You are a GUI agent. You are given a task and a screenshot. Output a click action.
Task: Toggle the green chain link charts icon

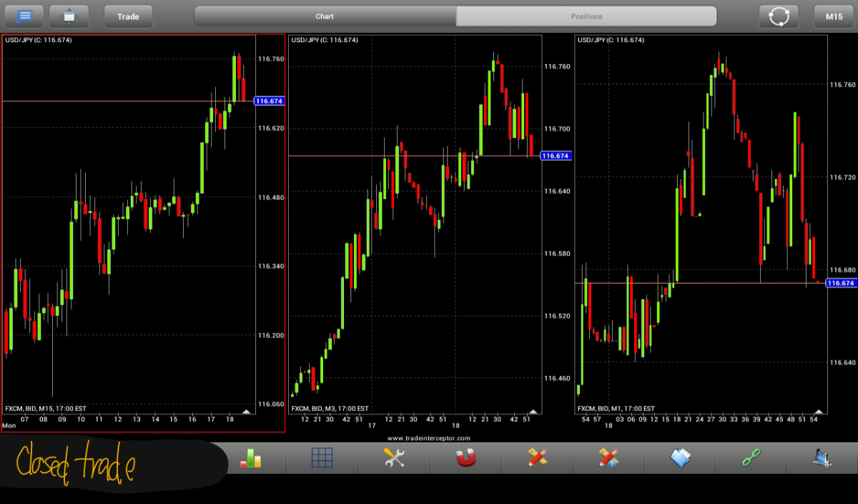tap(751, 458)
